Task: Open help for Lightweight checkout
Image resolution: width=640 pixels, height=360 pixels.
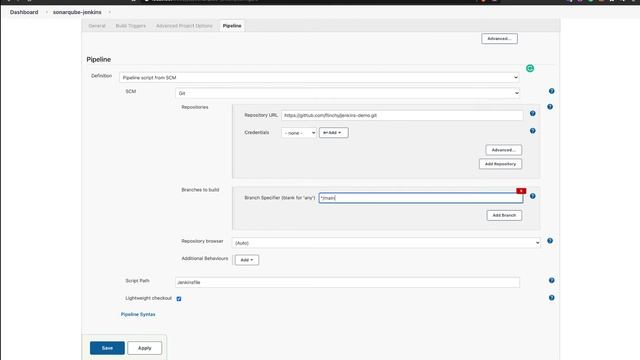Action: (551, 298)
